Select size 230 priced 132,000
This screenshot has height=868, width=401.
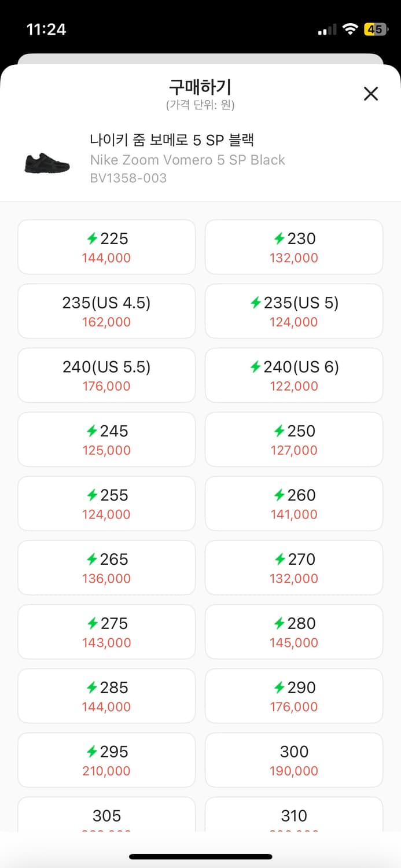(294, 247)
